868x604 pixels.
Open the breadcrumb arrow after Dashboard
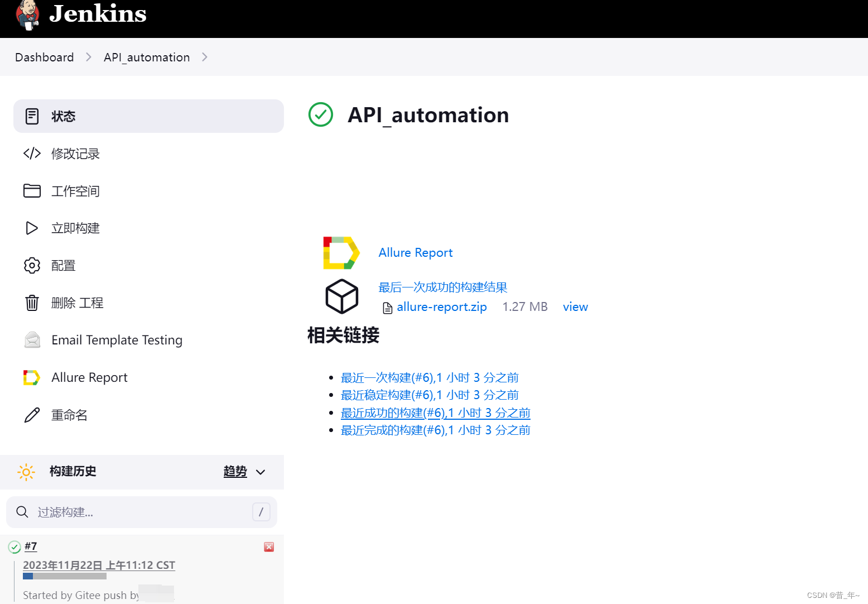pos(89,57)
